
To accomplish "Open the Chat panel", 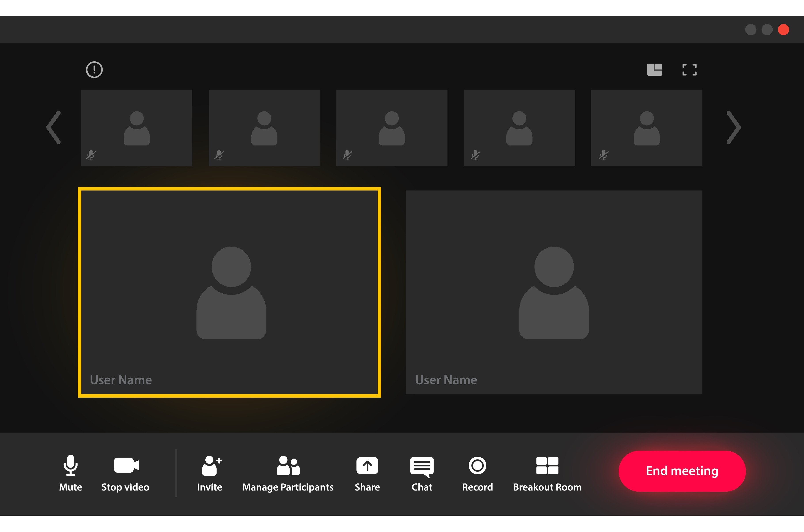I will (422, 466).
